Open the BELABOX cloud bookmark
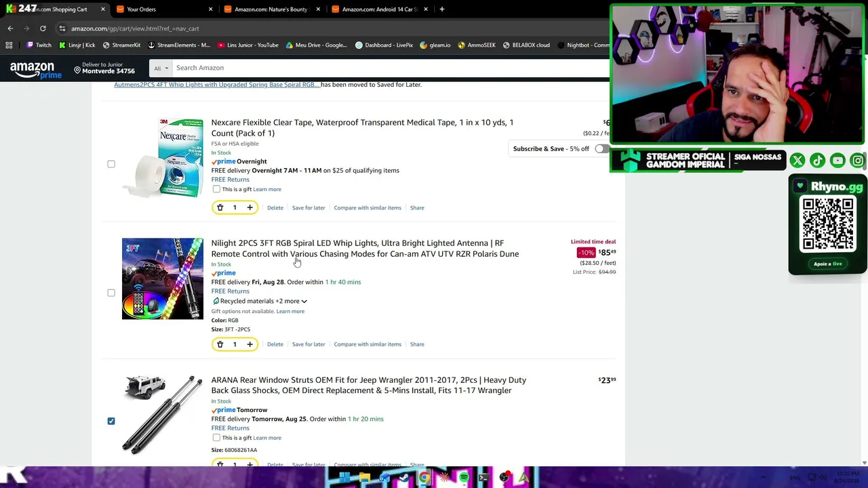 coord(526,45)
